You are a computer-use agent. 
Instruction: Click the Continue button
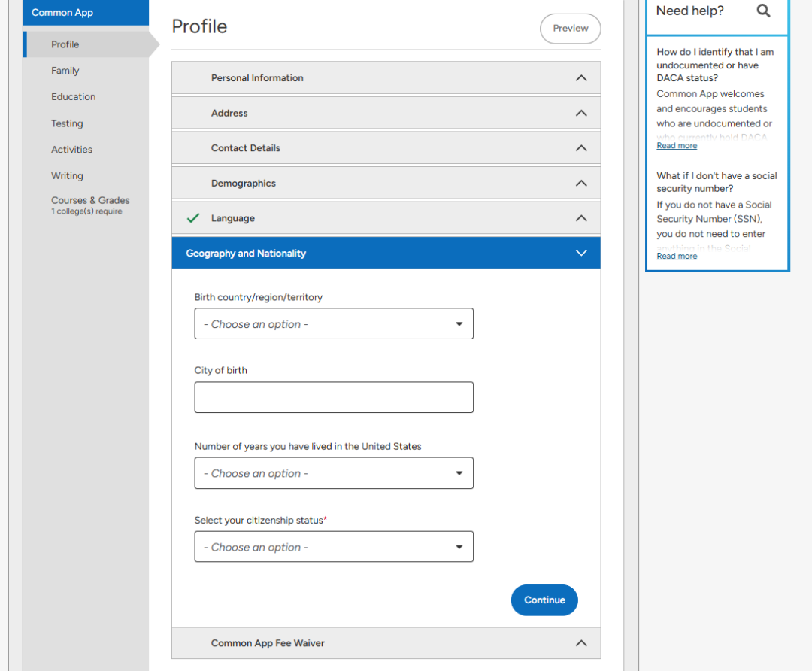tap(544, 600)
